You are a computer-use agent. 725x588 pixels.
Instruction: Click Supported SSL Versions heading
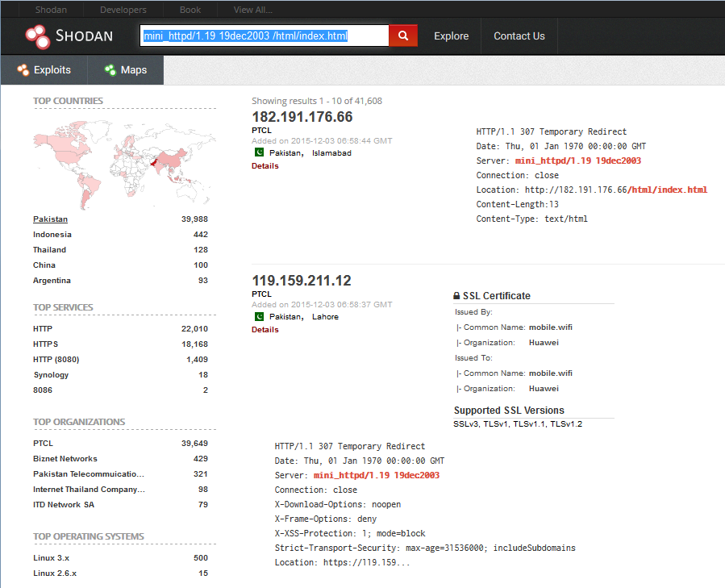(x=509, y=411)
